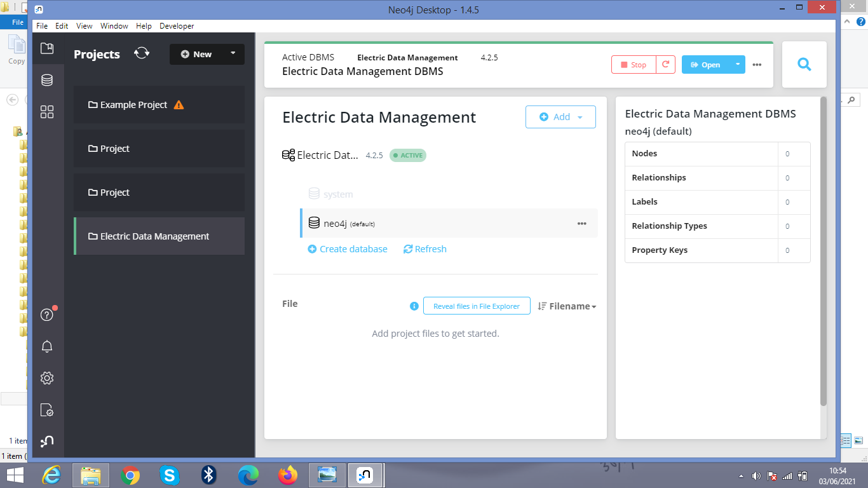Open the New project dropdown arrow
Viewport: 868px width, 488px height.
point(233,53)
